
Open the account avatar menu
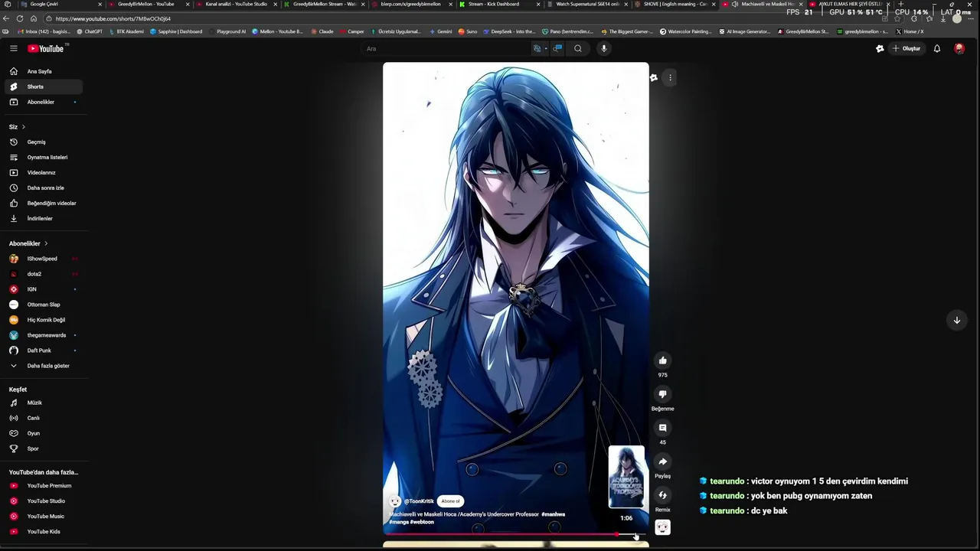(x=959, y=48)
